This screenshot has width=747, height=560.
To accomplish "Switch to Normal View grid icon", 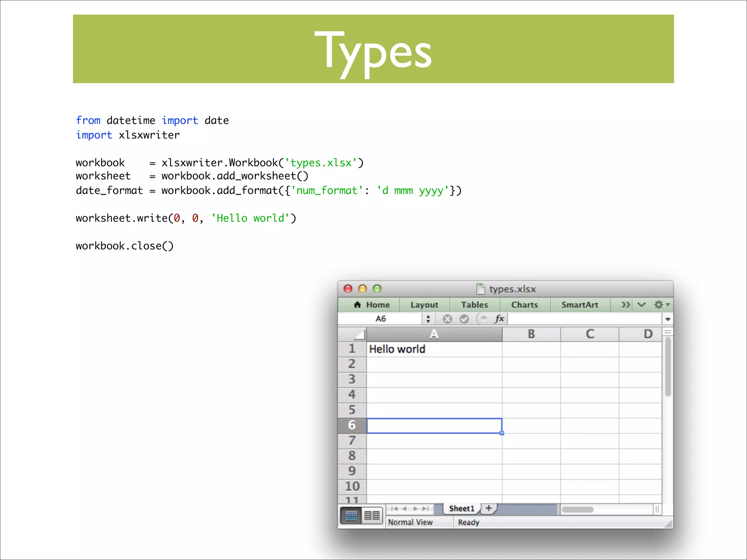I will pyautogui.click(x=351, y=516).
